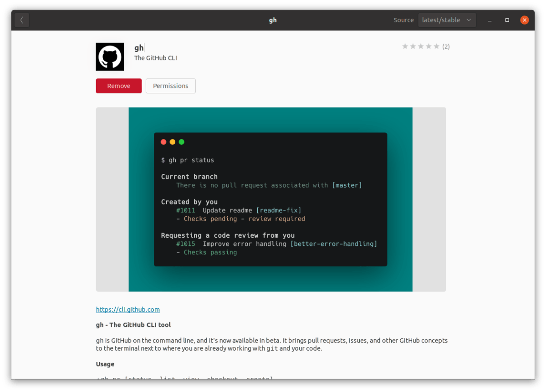Go back using the header back arrow
546x392 pixels.
21,20
